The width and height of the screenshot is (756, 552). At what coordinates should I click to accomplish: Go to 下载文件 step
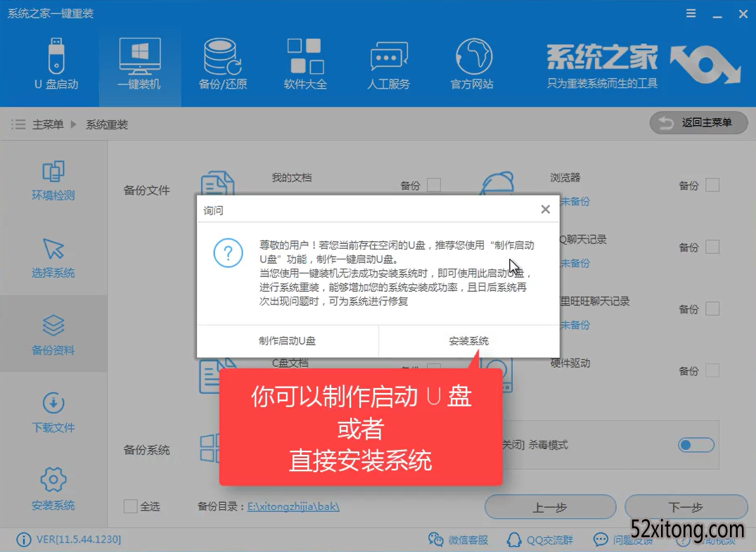(x=53, y=413)
